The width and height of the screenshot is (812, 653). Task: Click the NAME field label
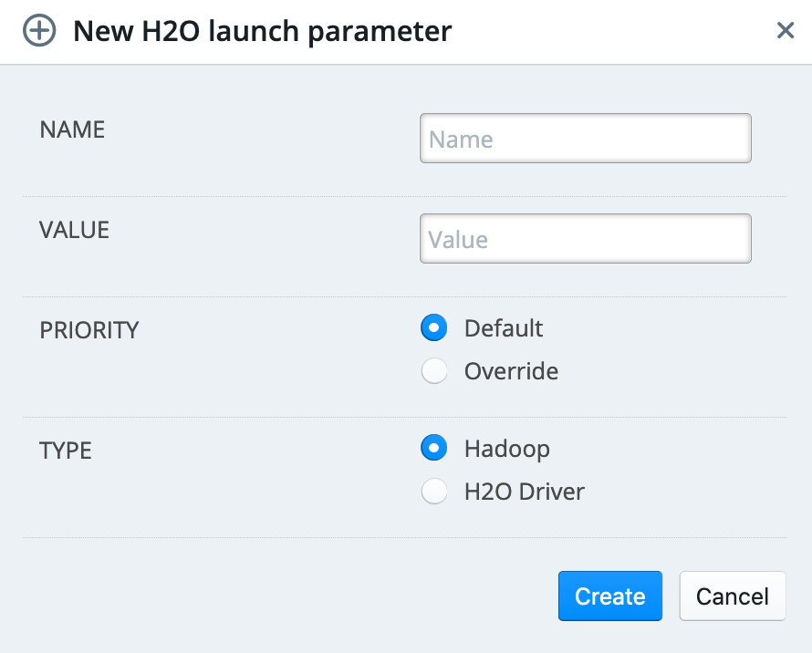[72, 130]
